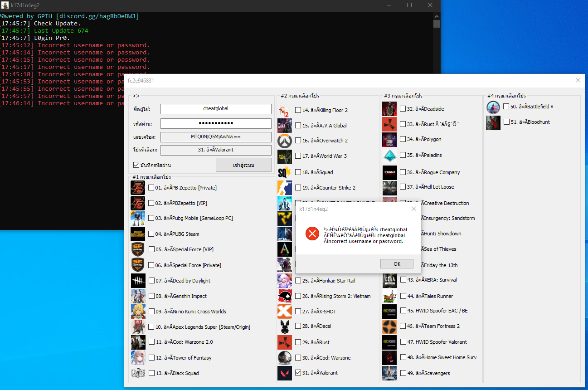Close the fc2e946831 loader window
588x390 pixels.
click(x=578, y=80)
